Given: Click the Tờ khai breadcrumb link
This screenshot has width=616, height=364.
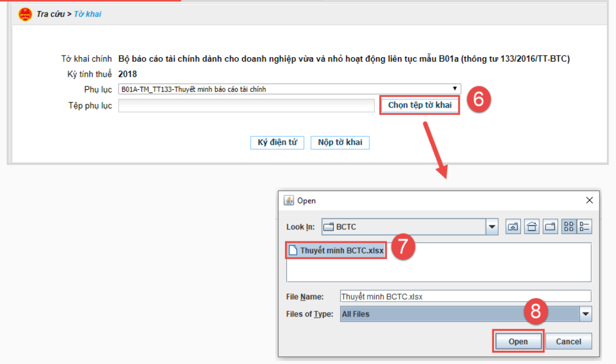Looking at the screenshot, I should tap(88, 14).
